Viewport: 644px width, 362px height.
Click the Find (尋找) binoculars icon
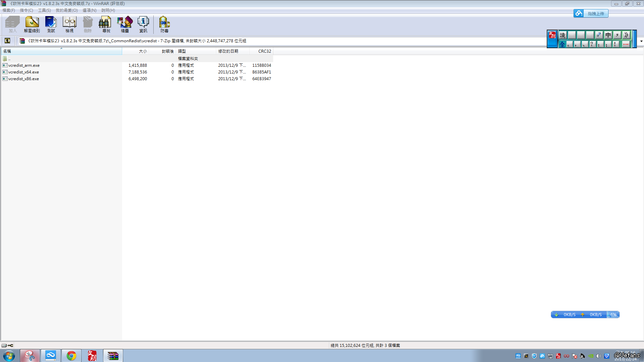click(x=106, y=24)
